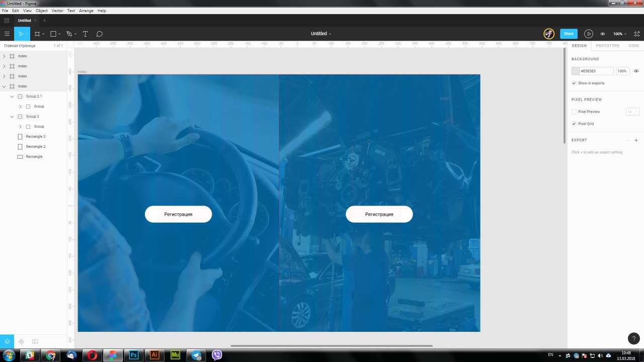This screenshot has height=362, width=644.
Task: Open view settings eye icon in toolbar
Action: coord(603,34)
